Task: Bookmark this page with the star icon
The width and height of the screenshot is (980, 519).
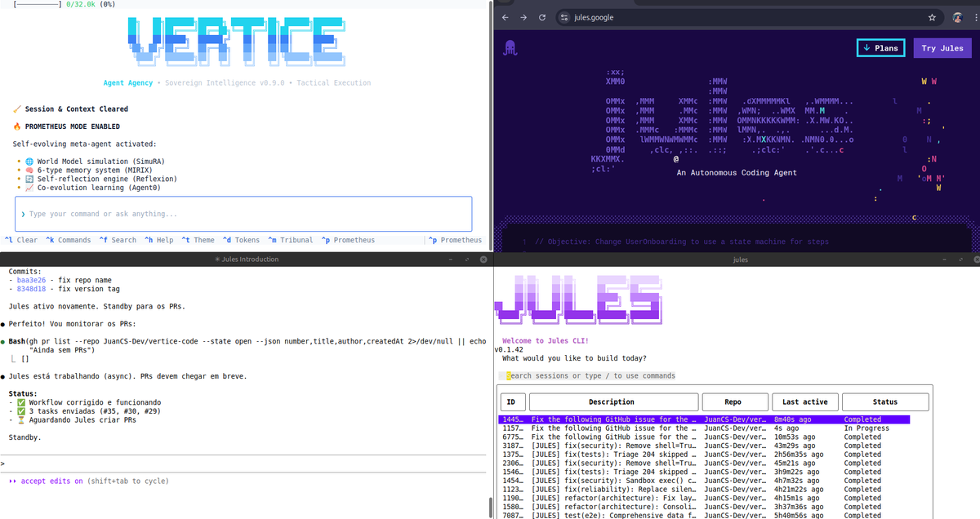Action: tap(932, 17)
